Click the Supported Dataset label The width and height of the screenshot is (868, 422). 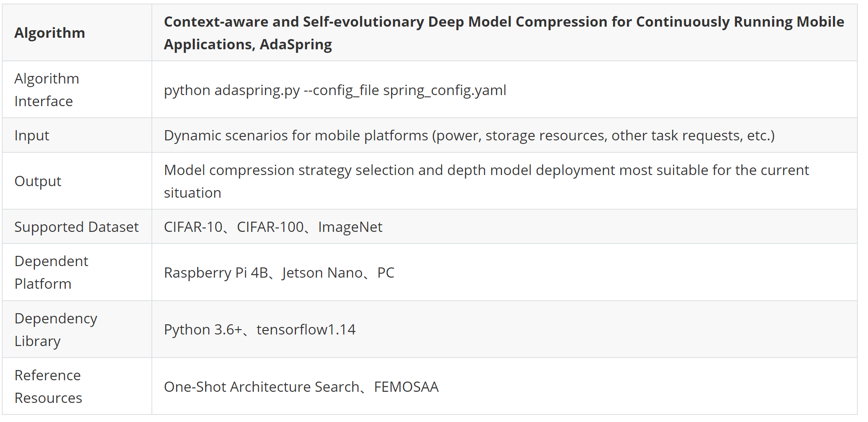point(77,227)
